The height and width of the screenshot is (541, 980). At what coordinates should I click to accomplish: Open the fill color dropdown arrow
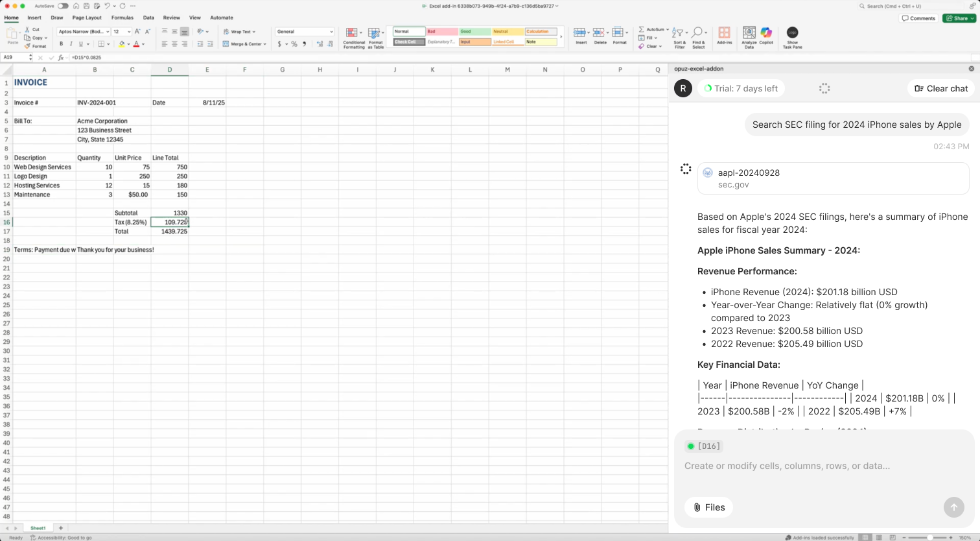(x=128, y=44)
